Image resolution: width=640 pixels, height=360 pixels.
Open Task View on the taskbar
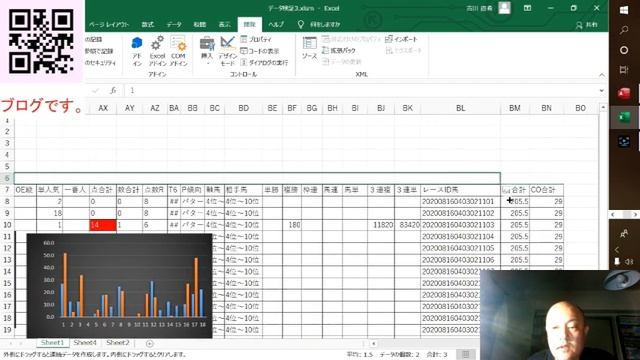624,70
